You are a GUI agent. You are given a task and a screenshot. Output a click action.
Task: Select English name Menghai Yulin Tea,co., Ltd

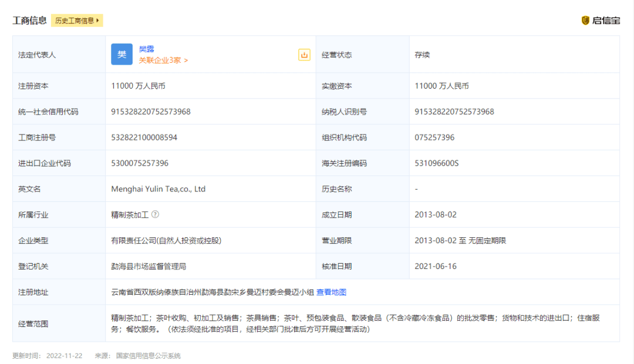pyautogui.click(x=158, y=189)
